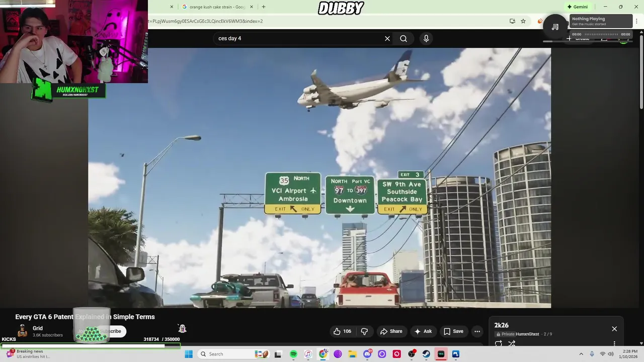Open the volume control in tray
This screenshot has height=362, width=644.
611,354
